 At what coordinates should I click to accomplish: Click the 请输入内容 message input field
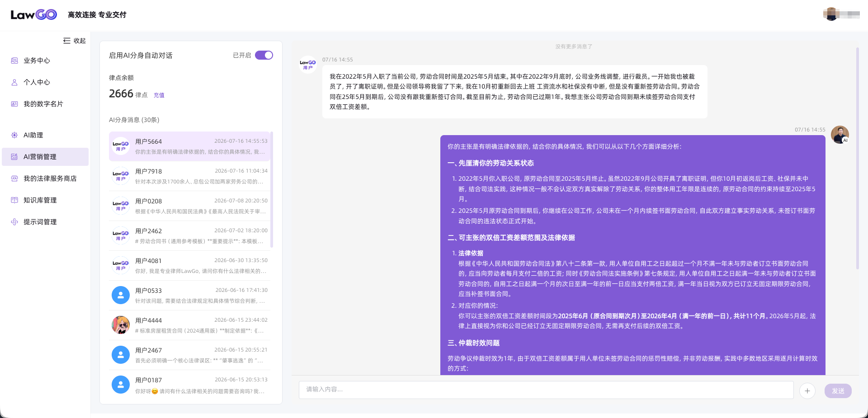pos(546,390)
